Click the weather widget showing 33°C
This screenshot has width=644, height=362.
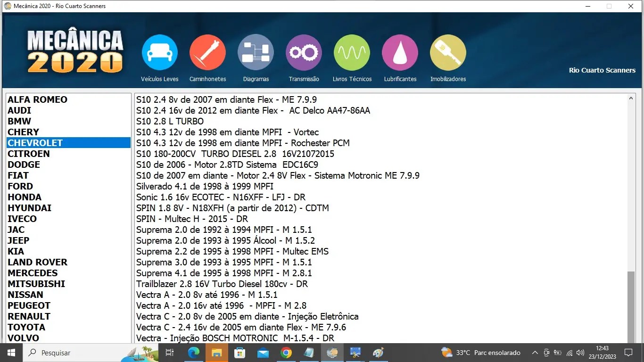(480, 353)
